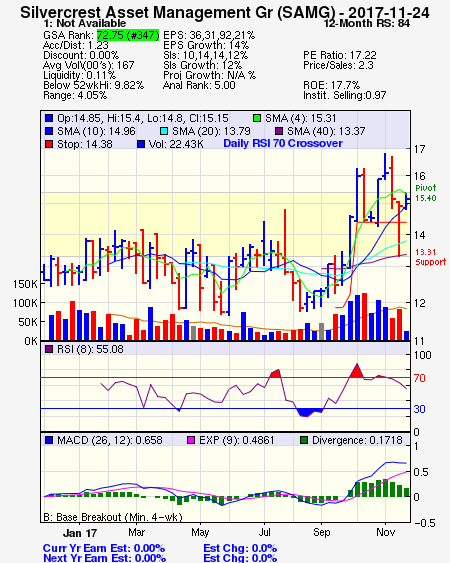Click the 'Vol: 22.43K' legend text
Screen dimensions: 450x563
tap(176, 144)
